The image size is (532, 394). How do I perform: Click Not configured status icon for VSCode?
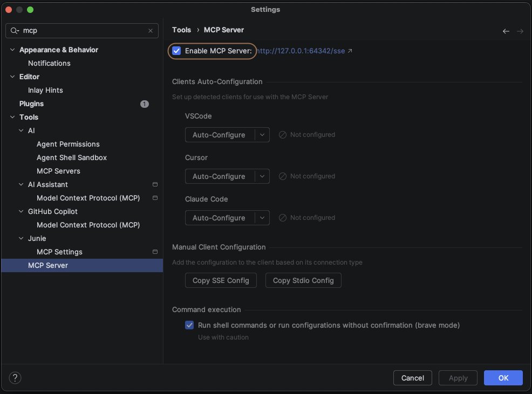coord(283,135)
